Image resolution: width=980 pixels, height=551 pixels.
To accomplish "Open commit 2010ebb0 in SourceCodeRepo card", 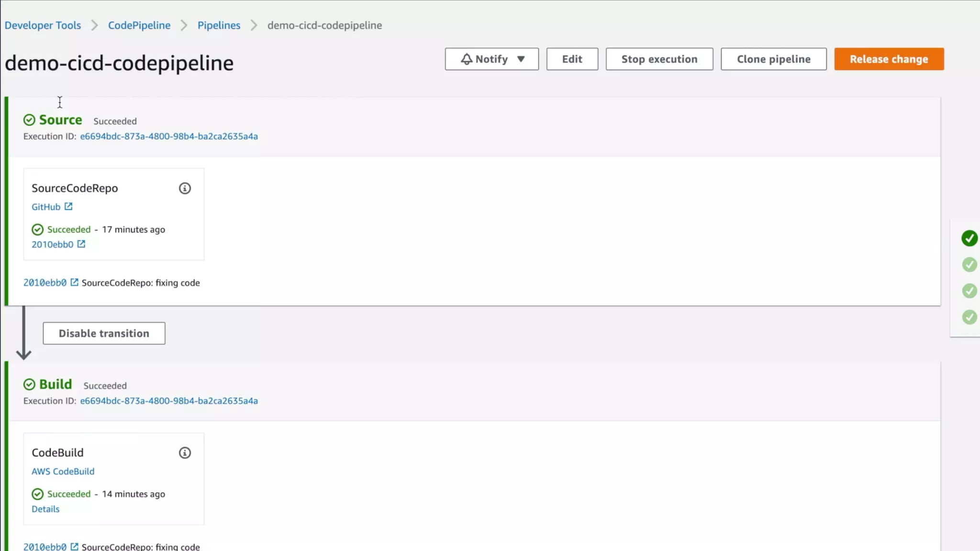I will [52, 244].
